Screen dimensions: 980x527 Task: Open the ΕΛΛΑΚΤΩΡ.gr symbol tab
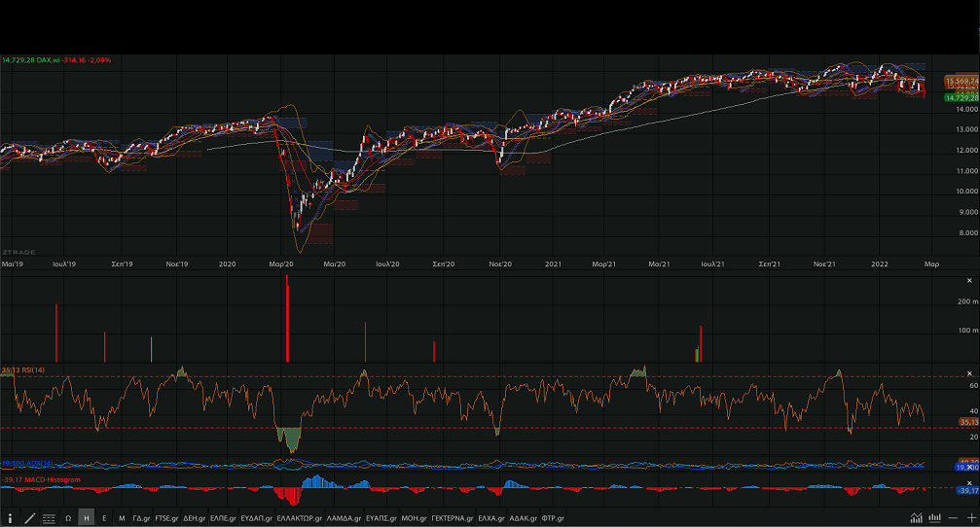tap(300, 517)
